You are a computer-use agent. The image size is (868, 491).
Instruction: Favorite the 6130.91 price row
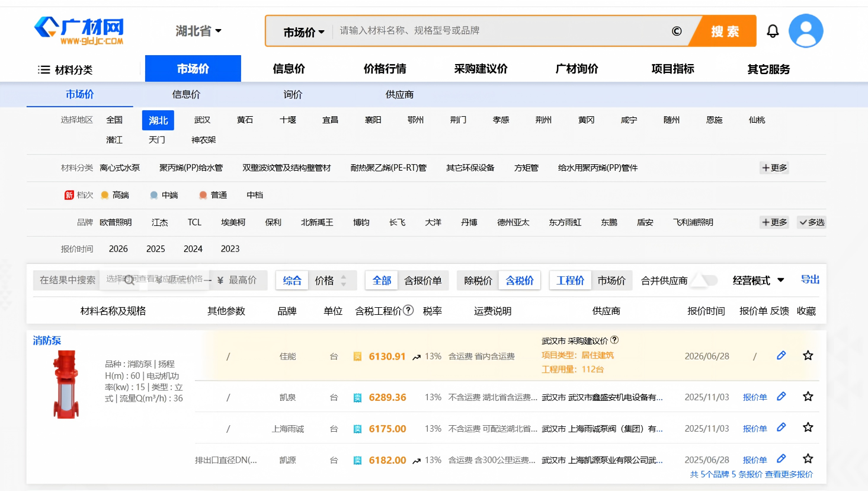(x=808, y=355)
